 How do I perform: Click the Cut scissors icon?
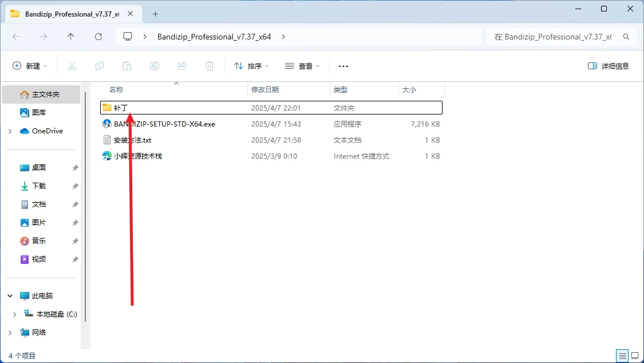click(x=72, y=66)
